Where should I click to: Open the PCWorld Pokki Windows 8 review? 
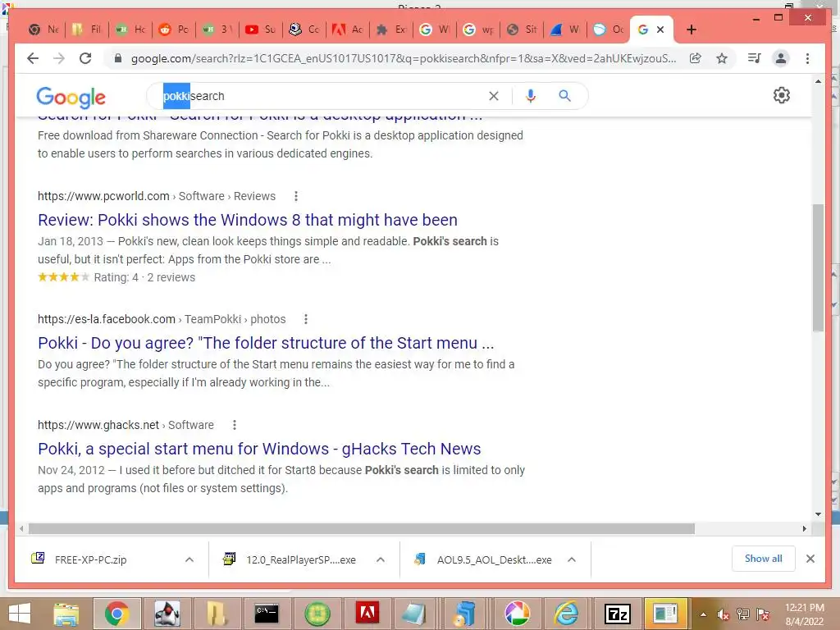[248, 220]
